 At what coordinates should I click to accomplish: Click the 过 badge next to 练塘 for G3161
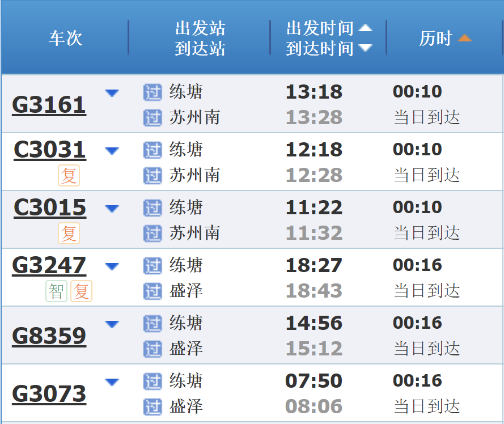pos(153,92)
